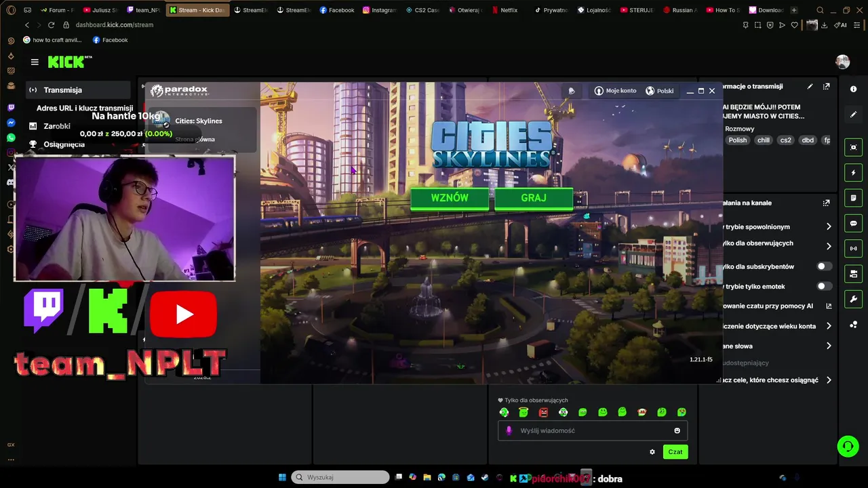Screen dimensions: 868x488
Task: Open the profile avatar menu
Action: point(843,62)
